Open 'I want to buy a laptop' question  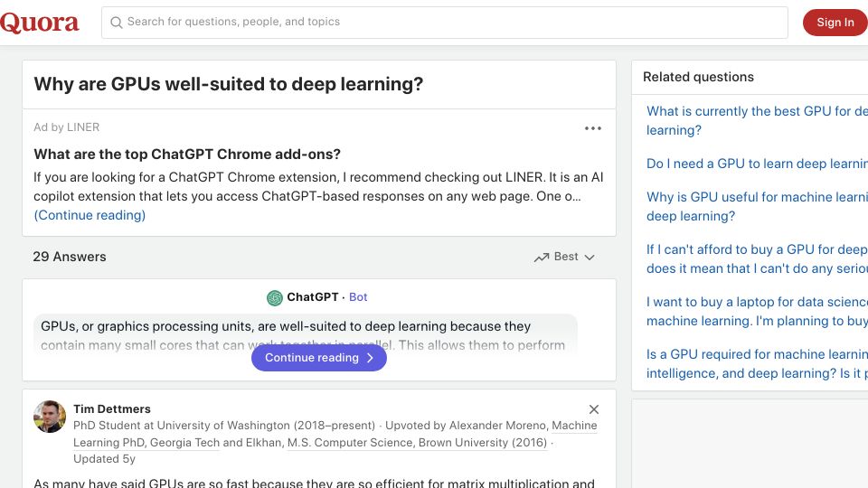[x=757, y=312]
